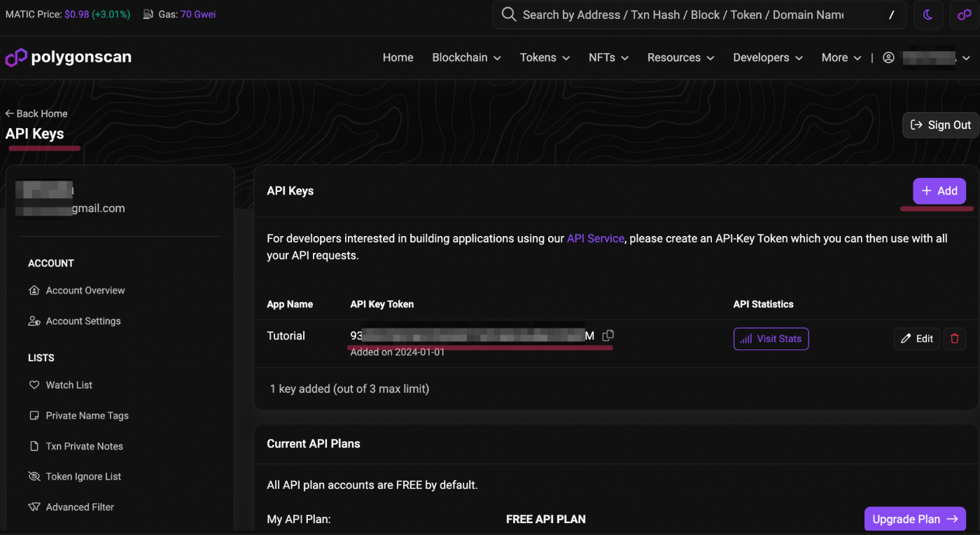Image resolution: width=980 pixels, height=535 pixels.
Task: Expand the Blockchain dropdown menu
Action: pyautogui.click(x=467, y=57)
